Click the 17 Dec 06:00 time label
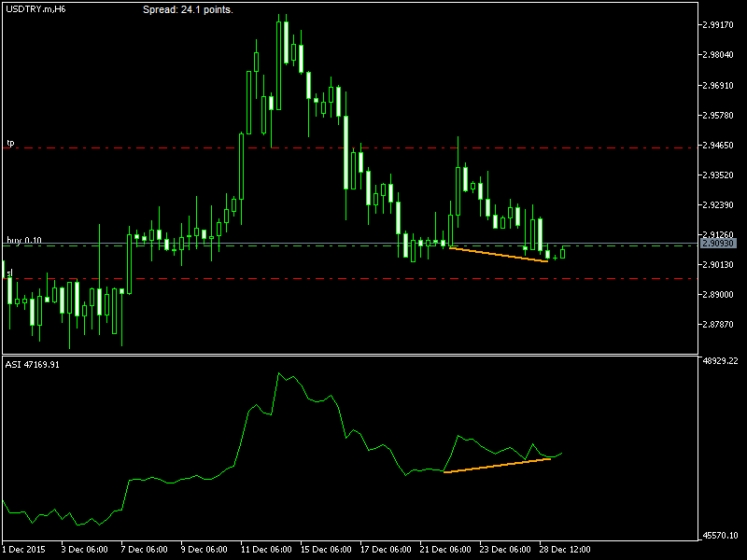747x560 pixels. click(x=386, y=549)
